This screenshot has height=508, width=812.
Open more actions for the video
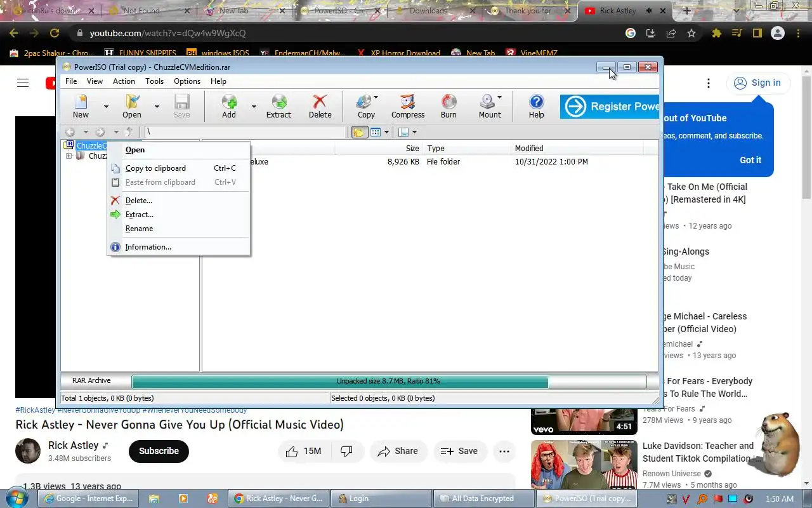pyautogui.click(x=504, y=451)
